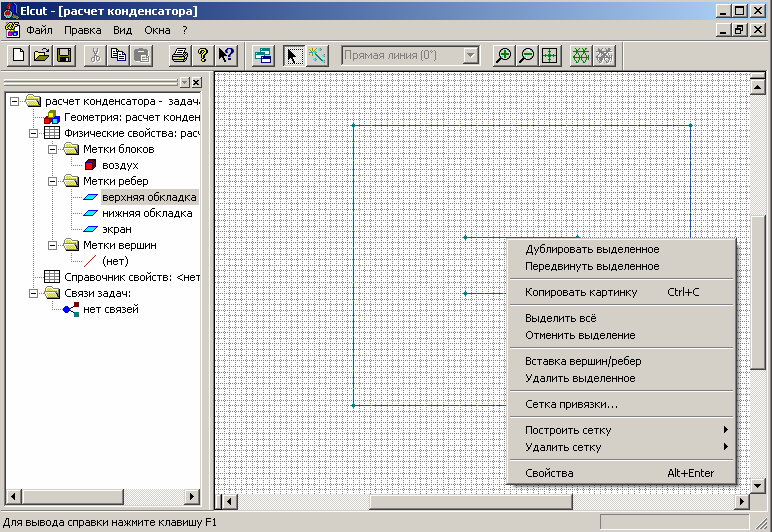Click the vertical scrollbar down arrow
772x532 pixels.
(x=757, y=484)
